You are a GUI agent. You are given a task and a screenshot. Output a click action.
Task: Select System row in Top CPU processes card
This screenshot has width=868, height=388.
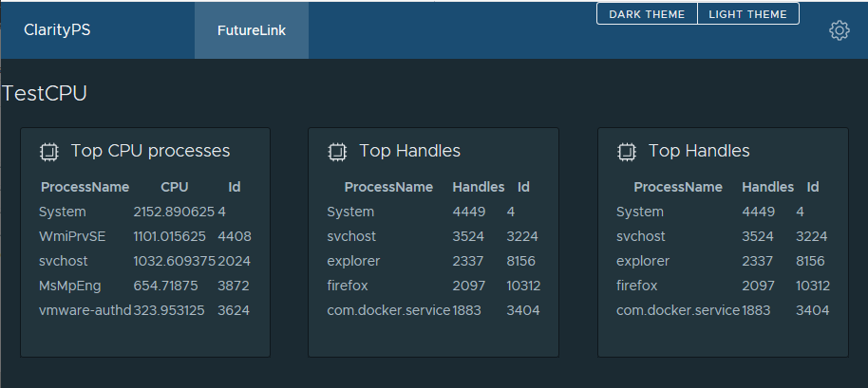[145, 212]
